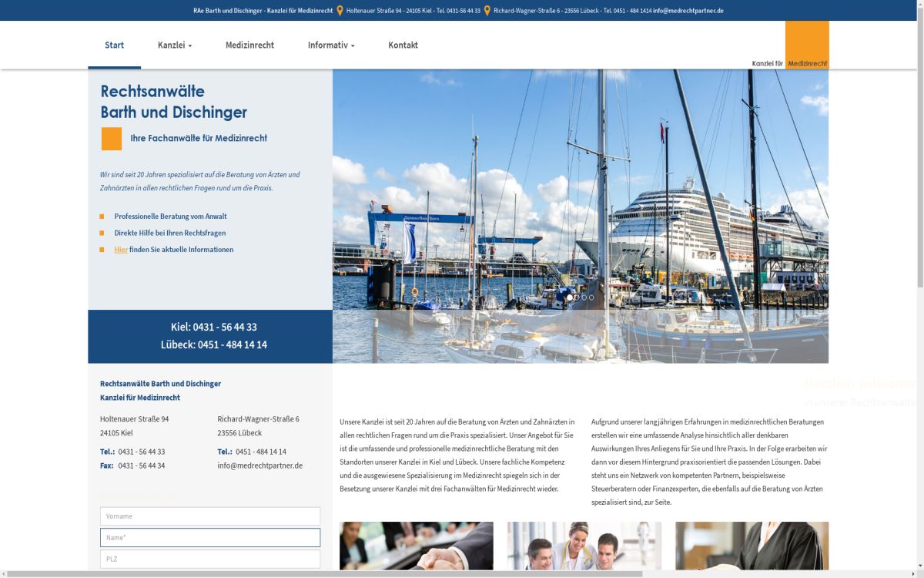The width and height of the screenshot is (924, 578).
Task: Click the horizontal scrollbar at the bottom
Action: click(x=323, y=574)
